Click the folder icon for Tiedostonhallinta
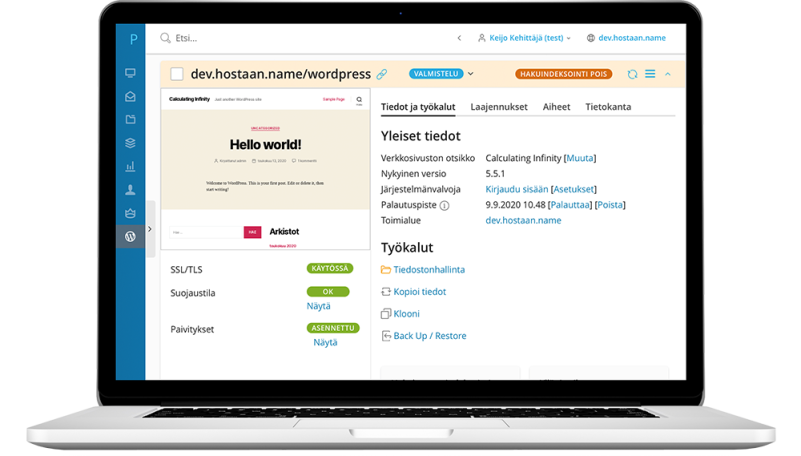This screenshot has width=801, height=456. coord(386,270)
